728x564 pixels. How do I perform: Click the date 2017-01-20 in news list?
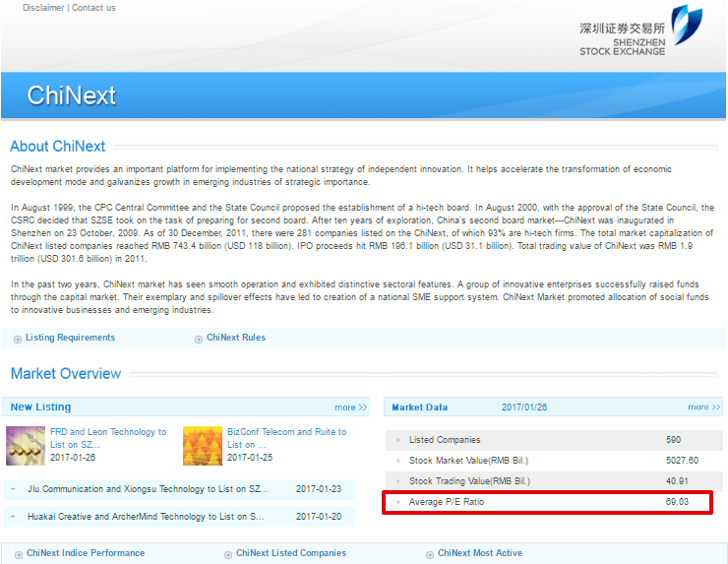point(319,516)
